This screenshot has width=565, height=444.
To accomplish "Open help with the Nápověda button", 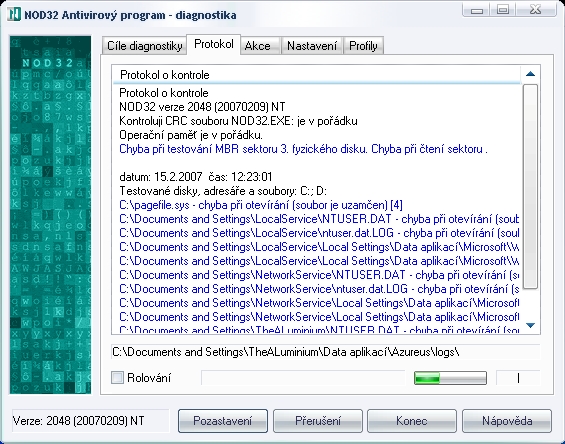I will click(x=507, y=421).
